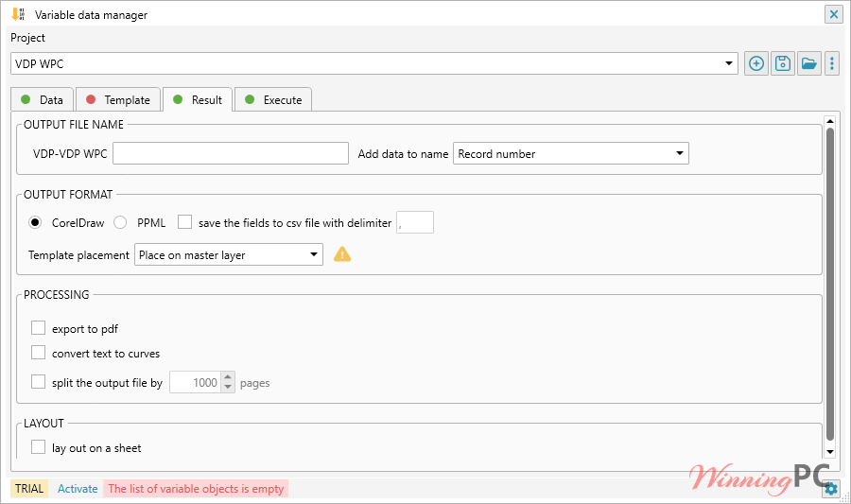Switch to the Data tab
Screen dimensions: 851x504
tap(42, 100)
